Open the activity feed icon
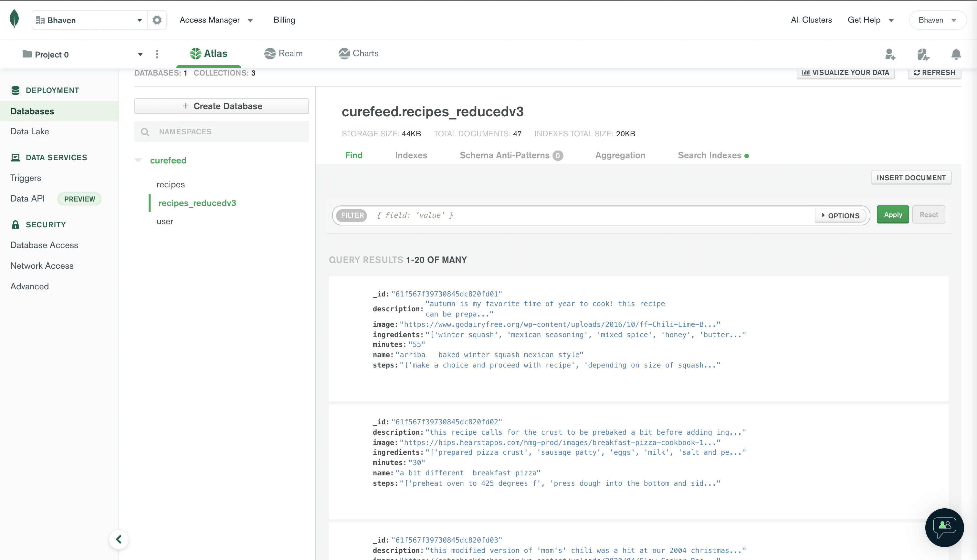The image size is (977, 560). pos(923,54)
